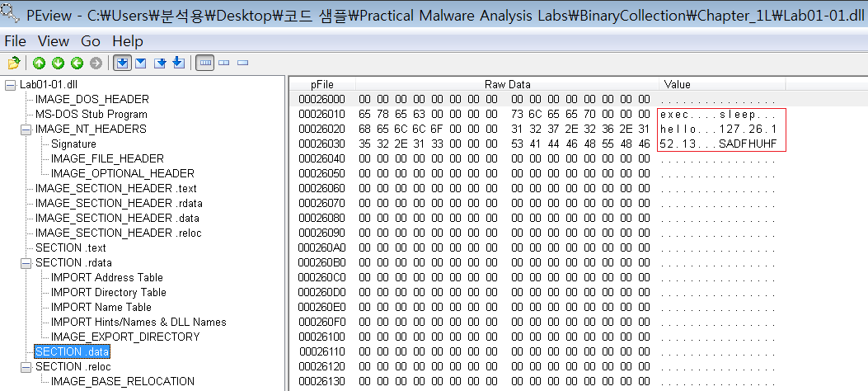Viewport: 868px width, 391px height.
Task: Click the green down arrow toolbar button
Action: click(x=59, y=64)
